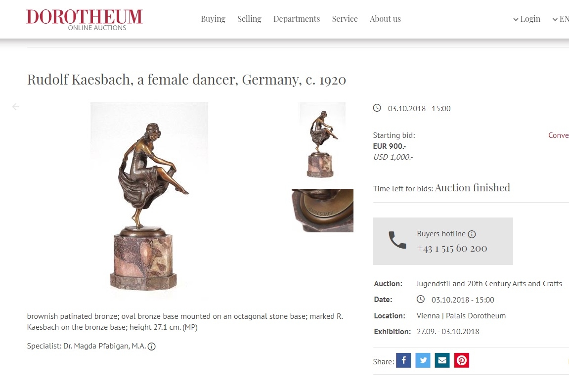Open specialist info icon next to Dr. Magda Pfabigan
The height and width of the screenshot is (392, 569).
pyautogui.click(x=152, y=346)
